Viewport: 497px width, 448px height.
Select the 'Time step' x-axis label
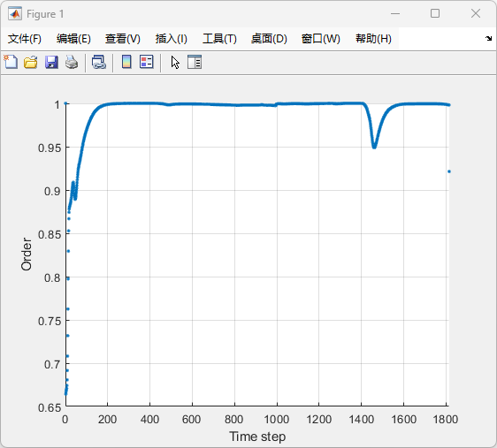257,437
